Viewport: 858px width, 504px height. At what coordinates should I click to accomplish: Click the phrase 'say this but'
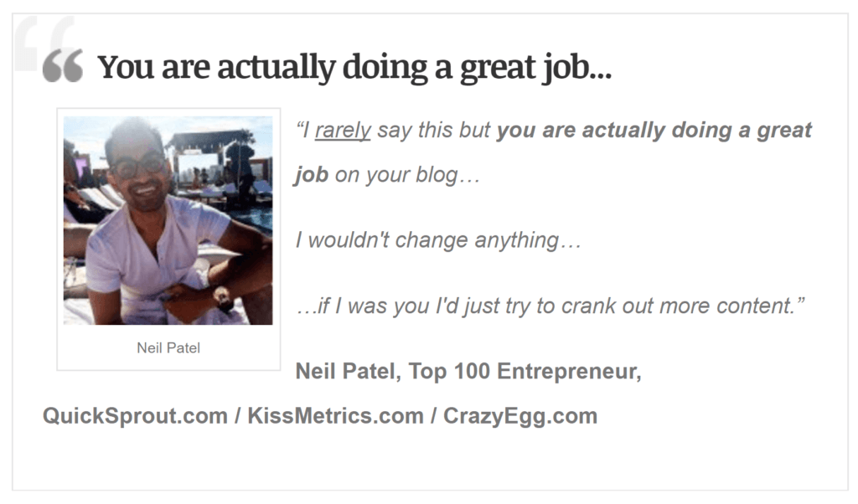click(434, 131)
